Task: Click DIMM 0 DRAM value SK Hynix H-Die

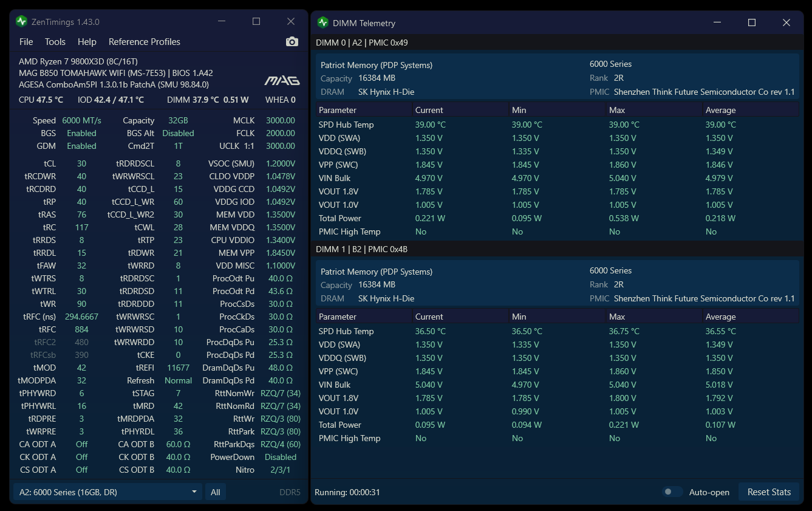Action: (x=386, y=92)
